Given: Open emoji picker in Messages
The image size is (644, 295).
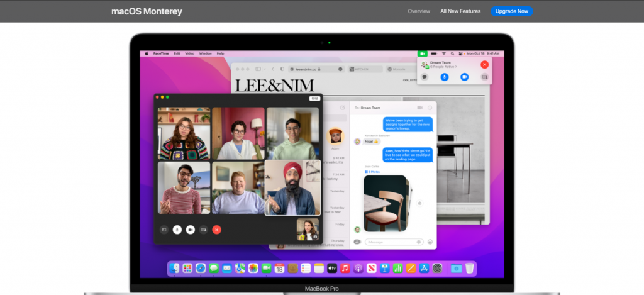Looking at the screenshot, I should tap(430, 242).
